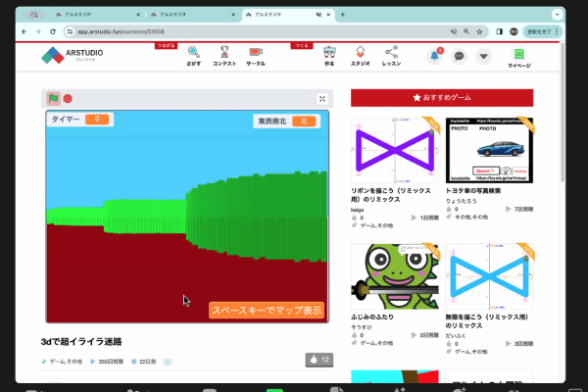Open リボンを描こう（リミックス用）title link
588x392 pixels.
[x=391, y=195]
